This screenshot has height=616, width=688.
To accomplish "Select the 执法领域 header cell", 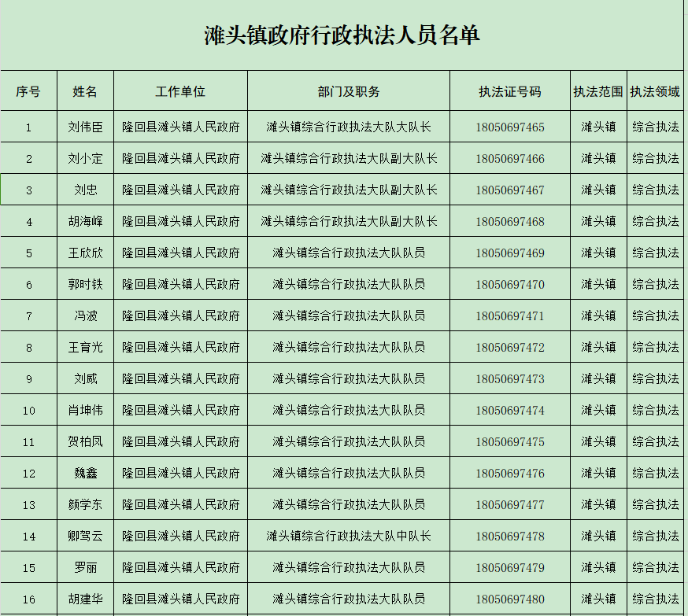I will 655,91.
